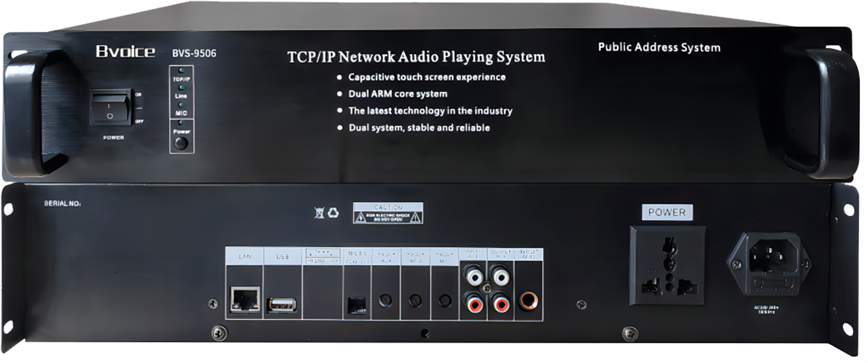Click the BVS-9506 model number
This screenshot has width=868, height=363.
pyautogui.click(x=194, y=53)
